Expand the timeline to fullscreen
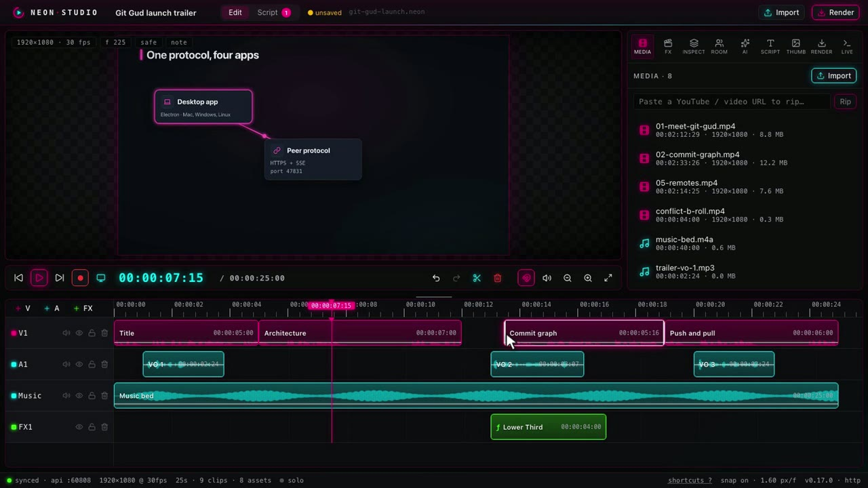 [x=608, y=278]
